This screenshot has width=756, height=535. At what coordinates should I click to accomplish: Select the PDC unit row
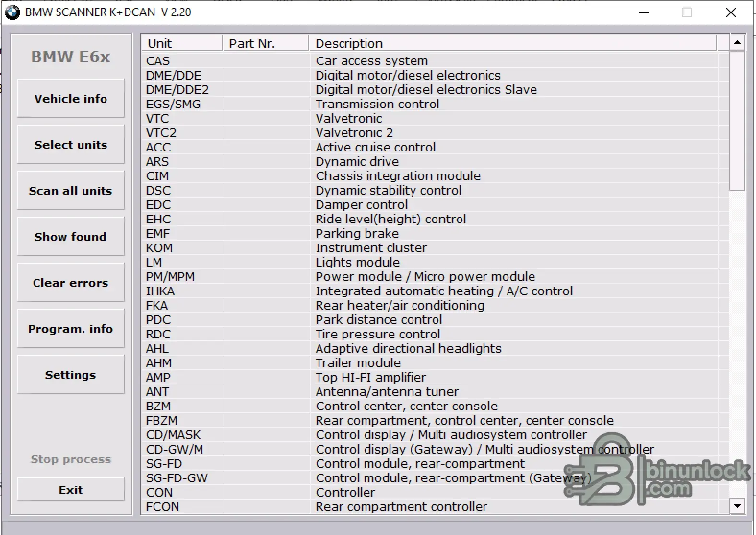(435, 320)
